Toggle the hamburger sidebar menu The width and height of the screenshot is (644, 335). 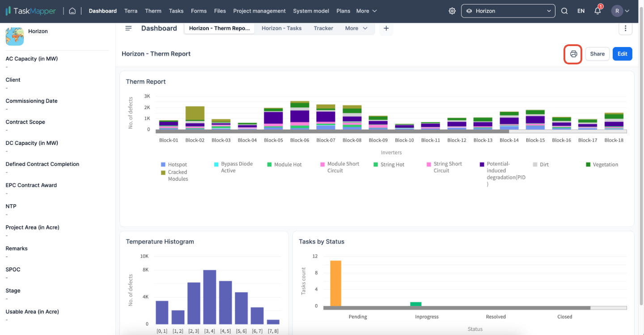[x=128, y=28]
